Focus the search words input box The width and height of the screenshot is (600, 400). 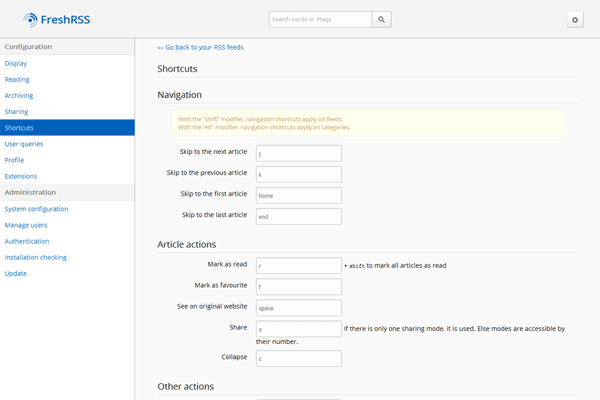320,19
